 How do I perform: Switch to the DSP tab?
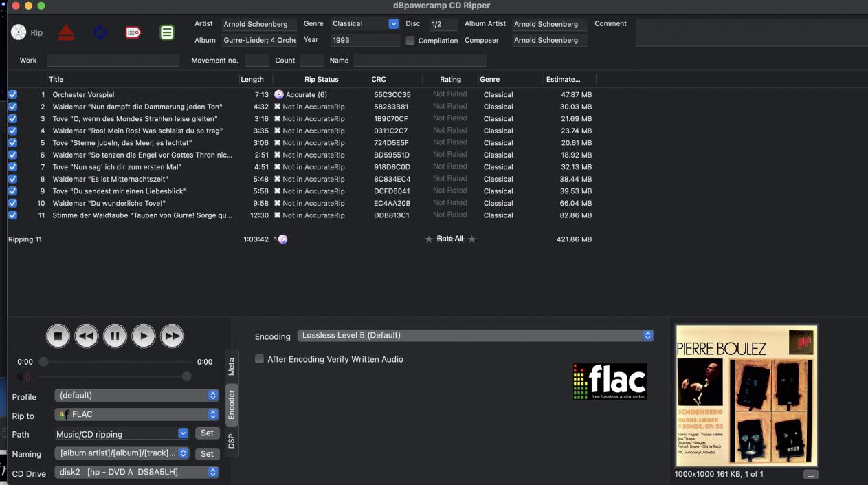(x=232, y=441)
